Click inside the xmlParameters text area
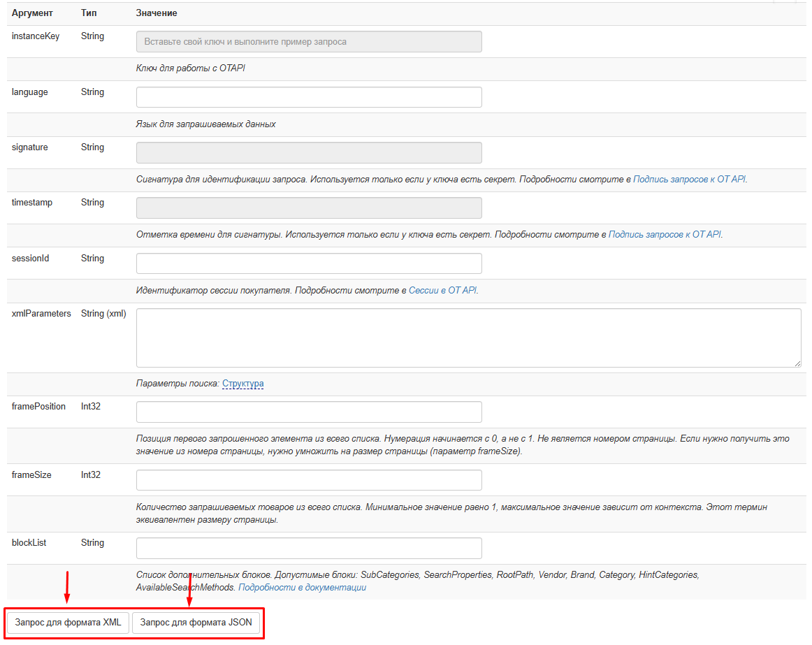 tap(469, 338)
